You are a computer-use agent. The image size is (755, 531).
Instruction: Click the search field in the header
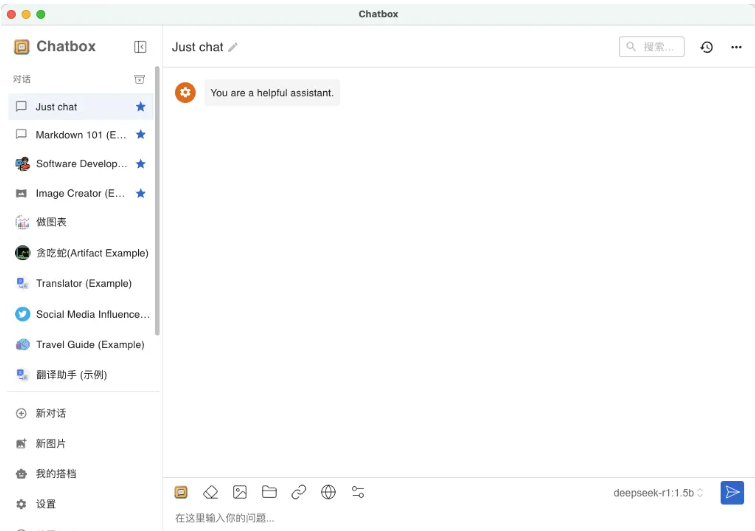(651, 47)
